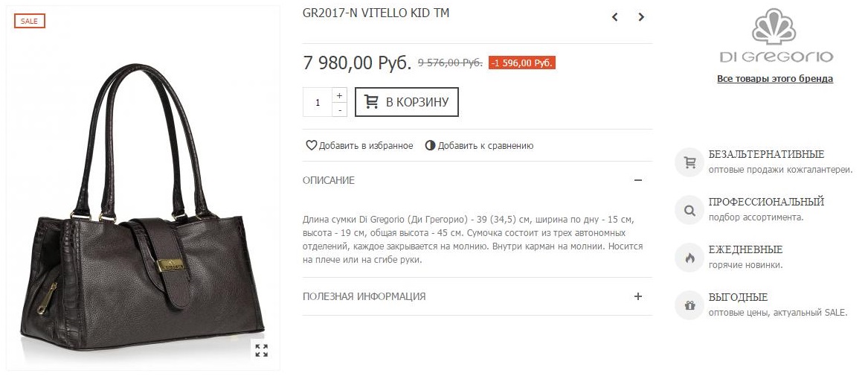The width and height of the screenshot is (868, 376).
Task: Click the fullscreen expand image icon
Action: point(261,350)
